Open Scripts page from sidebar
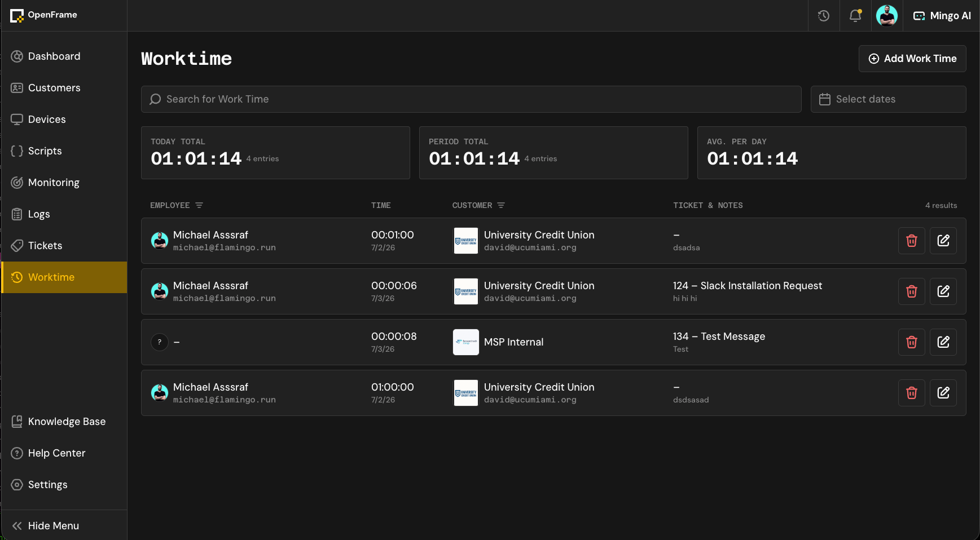 click(64, 151)
